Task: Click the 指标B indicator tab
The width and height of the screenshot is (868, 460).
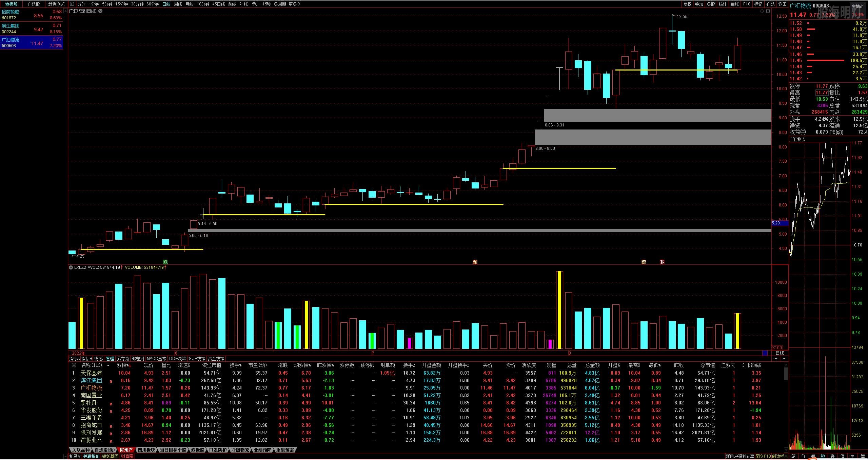Action: coord(86,359)
